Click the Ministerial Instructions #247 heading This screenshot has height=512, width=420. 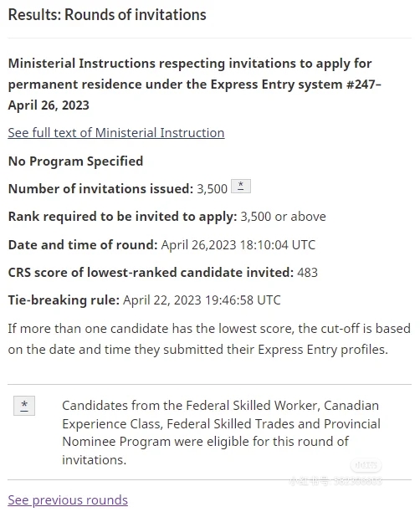(x=194, y=84)
